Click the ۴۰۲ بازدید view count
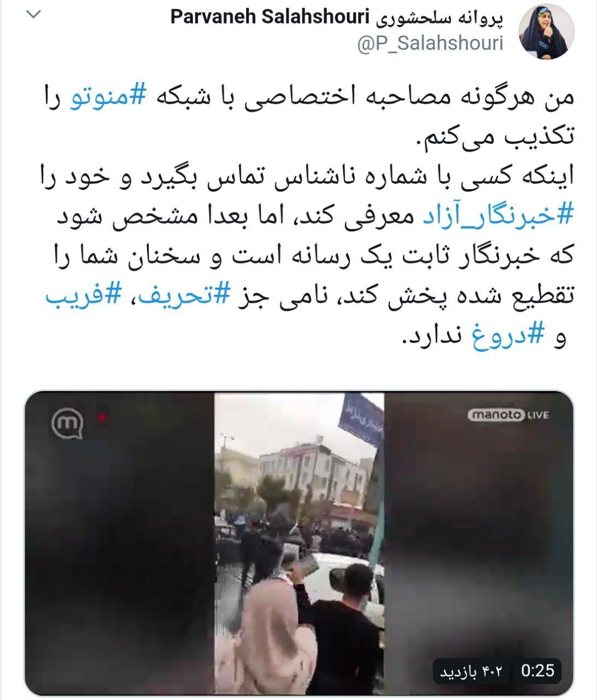Image resolution: width=597 pixels, height=700 pixels. (474, 671)
